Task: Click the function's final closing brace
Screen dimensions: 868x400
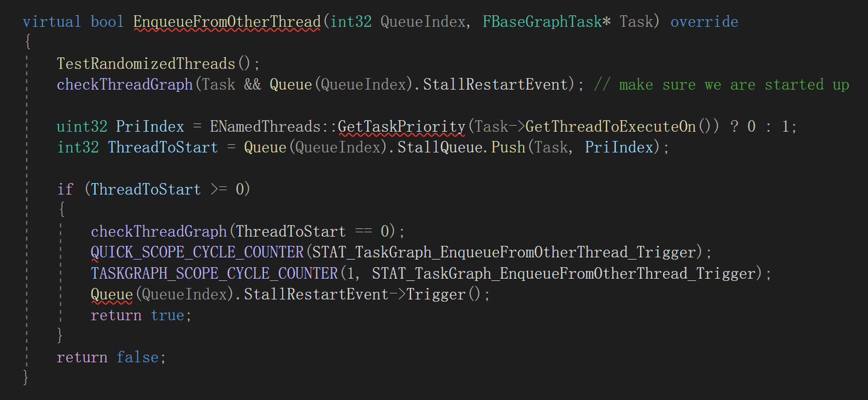Action: [25, 378]
